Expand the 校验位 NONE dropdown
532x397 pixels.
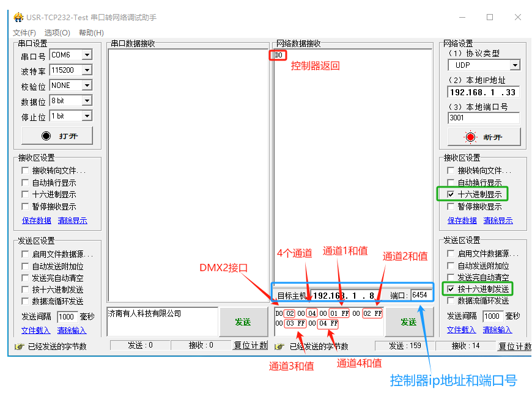87,85
